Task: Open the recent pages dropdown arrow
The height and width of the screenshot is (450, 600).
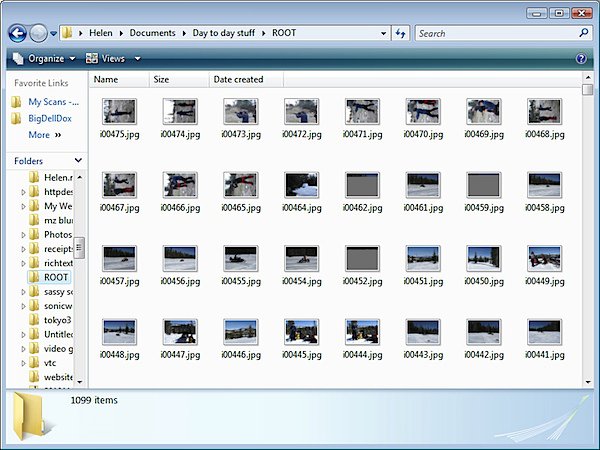Action: tap(53, 33)
